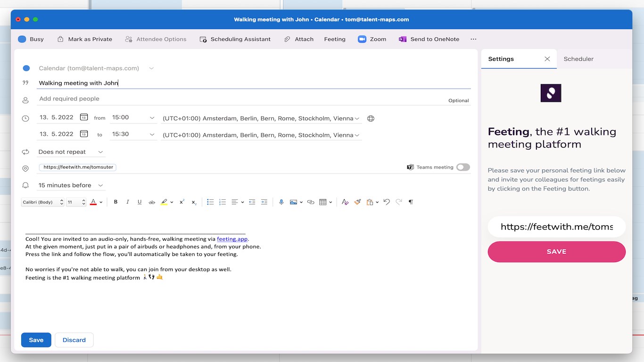The height and width of the screenshot is (362, 644).
Task: Open the start date calendar picker
Action: pos(84,117)
